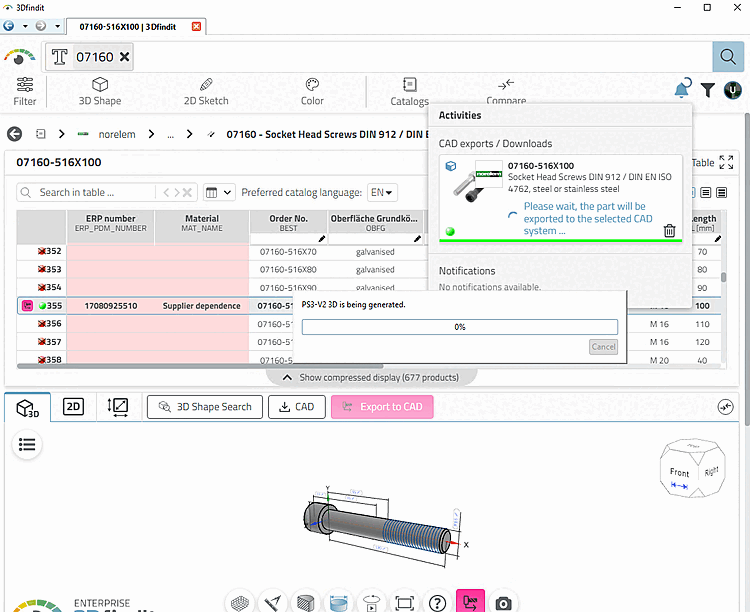This screenshot has height=612, width=750.
Task: Take a screenshot with camera icon
Action: [503, 602]
